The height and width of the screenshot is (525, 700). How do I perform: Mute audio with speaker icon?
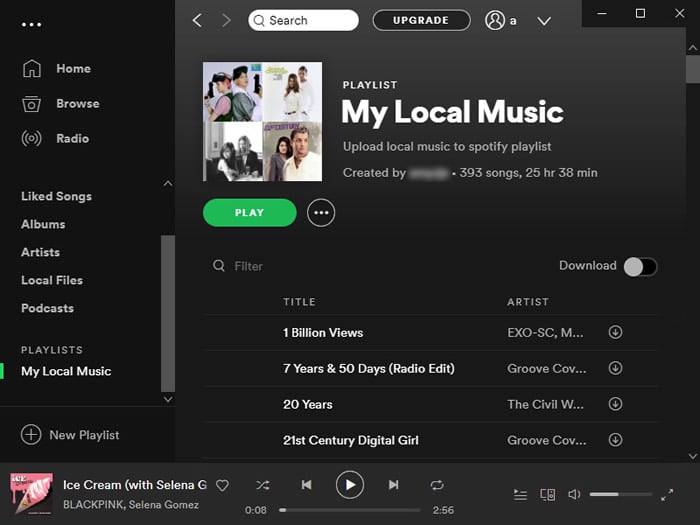(x=574, y=494)
